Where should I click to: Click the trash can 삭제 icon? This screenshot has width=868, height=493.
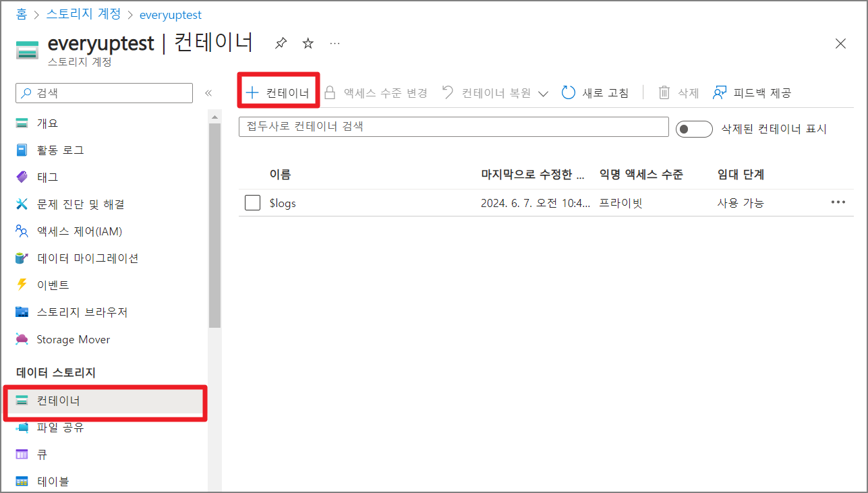pos(664,92)
